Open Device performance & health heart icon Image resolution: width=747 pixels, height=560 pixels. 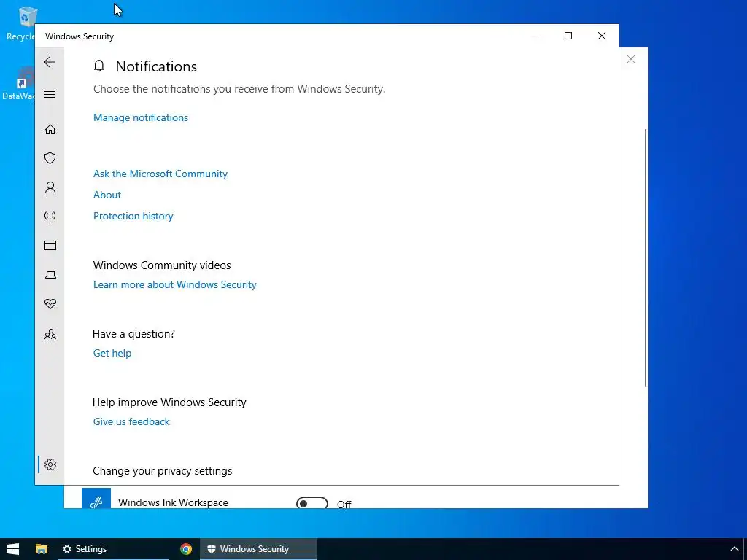point(50,304)
